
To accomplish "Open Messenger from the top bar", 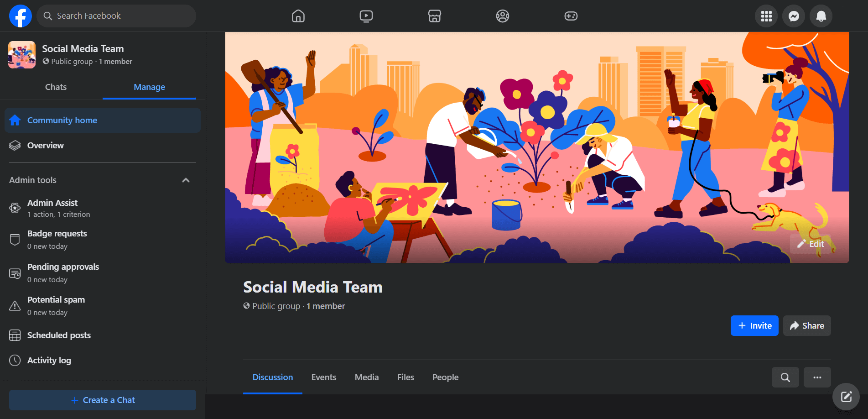I will click(x=794, y=16).
